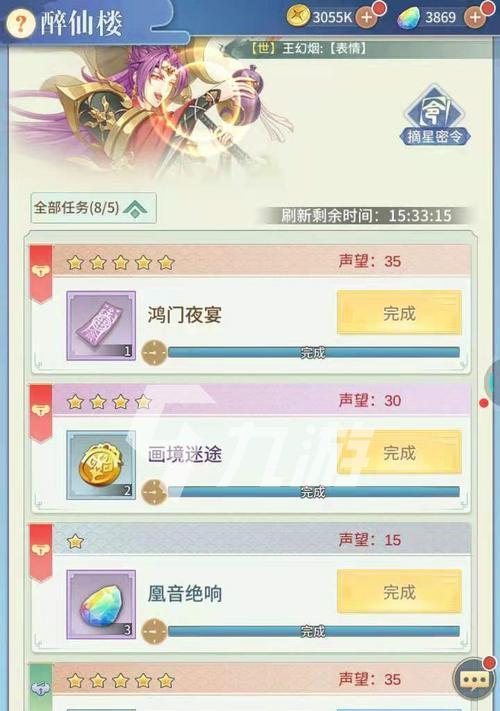This screenshot has height=711, width=500.
Task: Open the world chat message 王幻烟
Action: (309, 48)
